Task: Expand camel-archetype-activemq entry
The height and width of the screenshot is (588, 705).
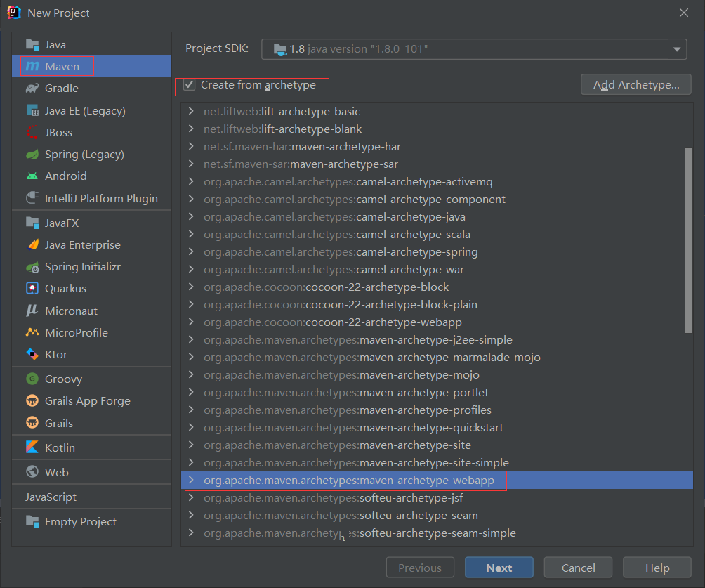Action: (191, 181)
